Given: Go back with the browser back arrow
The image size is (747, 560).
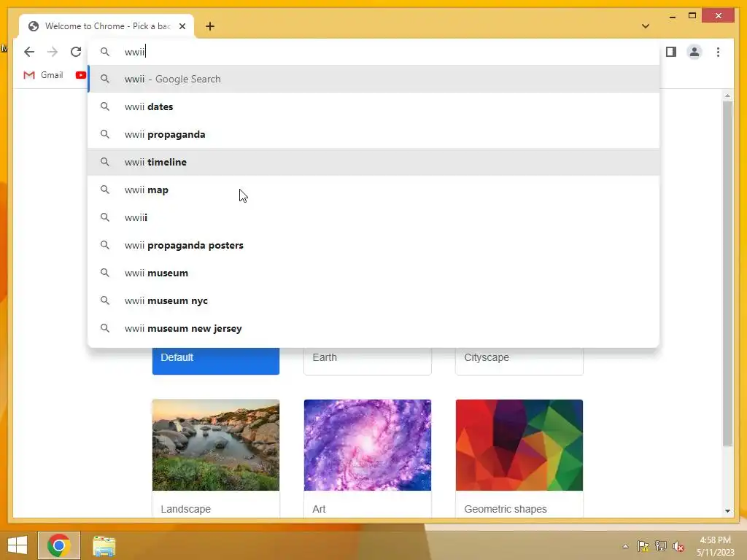Looking at the screenshot, I should 29,52.
